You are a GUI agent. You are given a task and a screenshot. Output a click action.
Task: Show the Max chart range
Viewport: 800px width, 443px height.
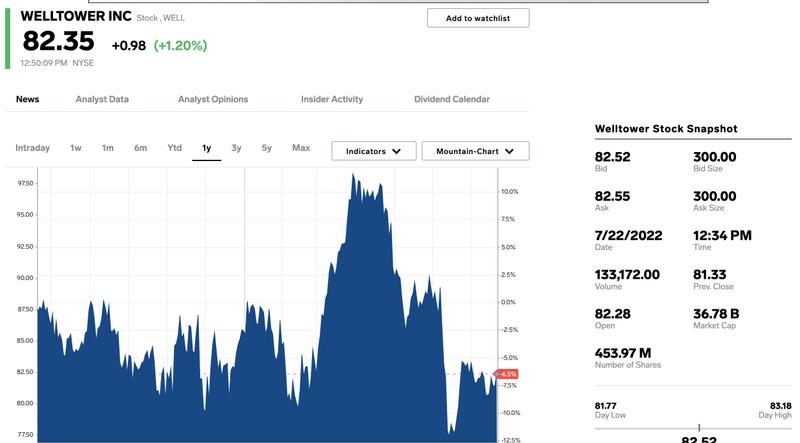pos(301,147)
